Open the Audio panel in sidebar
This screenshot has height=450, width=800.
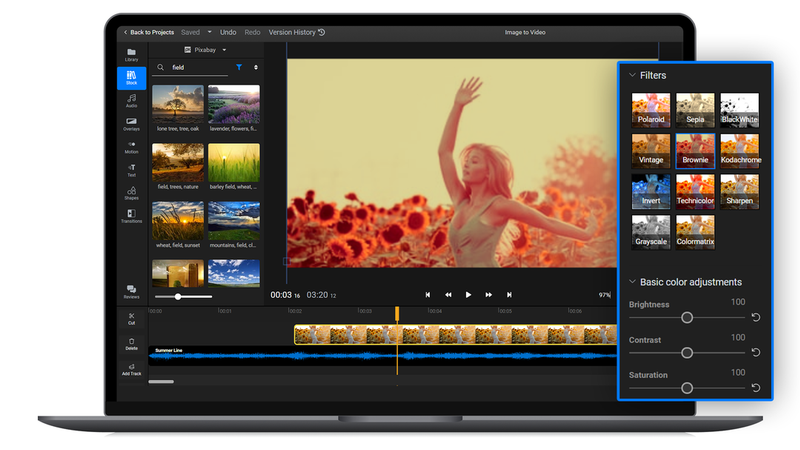click(131, 100)
